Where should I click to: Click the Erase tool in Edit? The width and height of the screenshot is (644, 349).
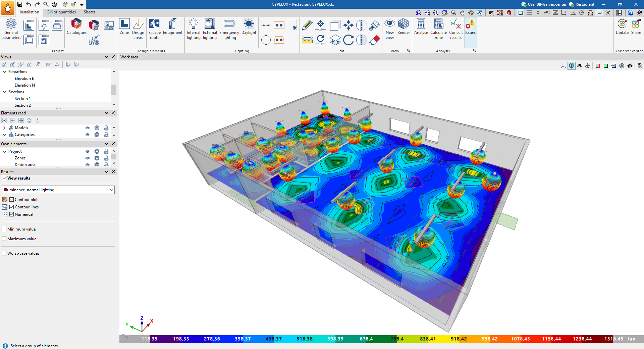point(374,40)
